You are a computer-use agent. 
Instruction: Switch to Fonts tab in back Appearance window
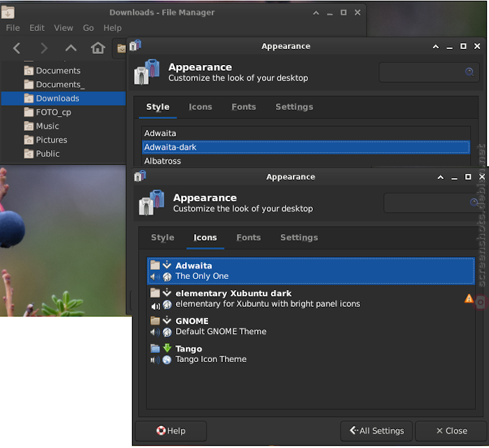(x=244, y=107)
